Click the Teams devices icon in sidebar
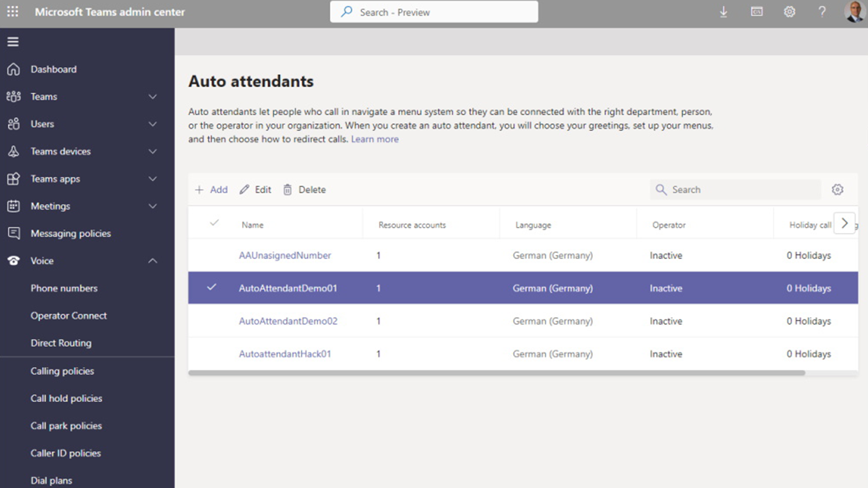This screenshot has height=488, width=868. [x=14, y=151]
